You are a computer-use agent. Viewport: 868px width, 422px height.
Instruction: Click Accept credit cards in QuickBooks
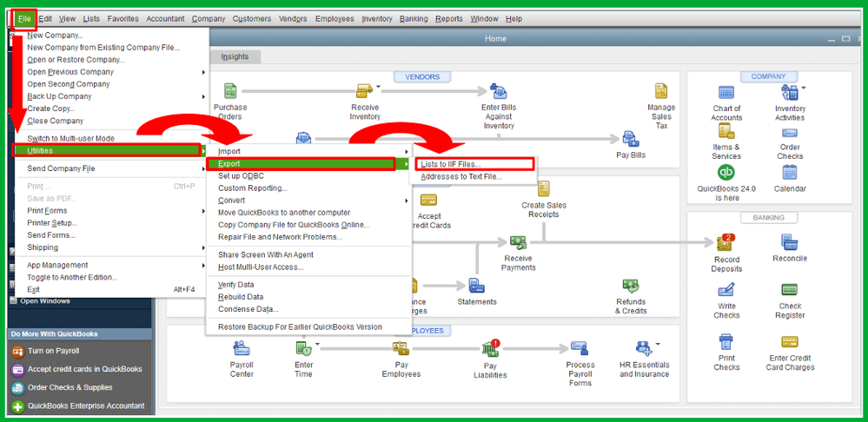click(x=84, y=369)
